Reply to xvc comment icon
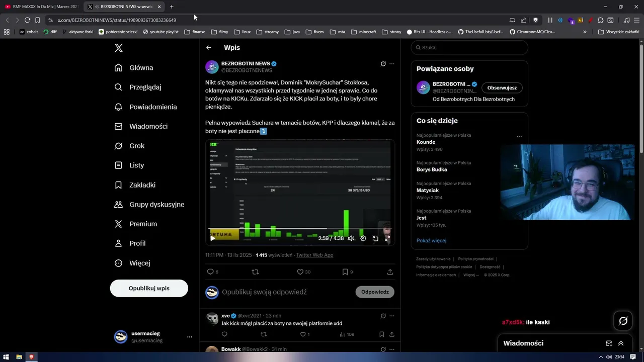The height and width of the screenshot is (362, 644). (x=224, y=334)
